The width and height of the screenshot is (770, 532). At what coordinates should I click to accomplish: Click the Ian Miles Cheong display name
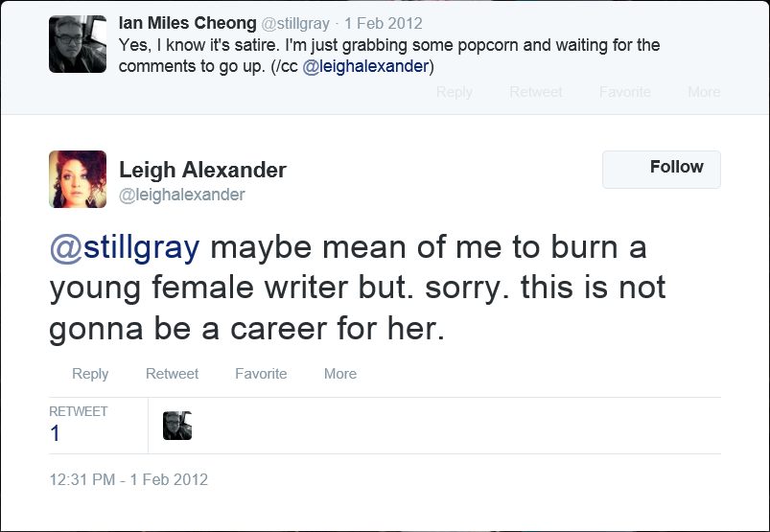pyautogui.click(x=188, y=22)
